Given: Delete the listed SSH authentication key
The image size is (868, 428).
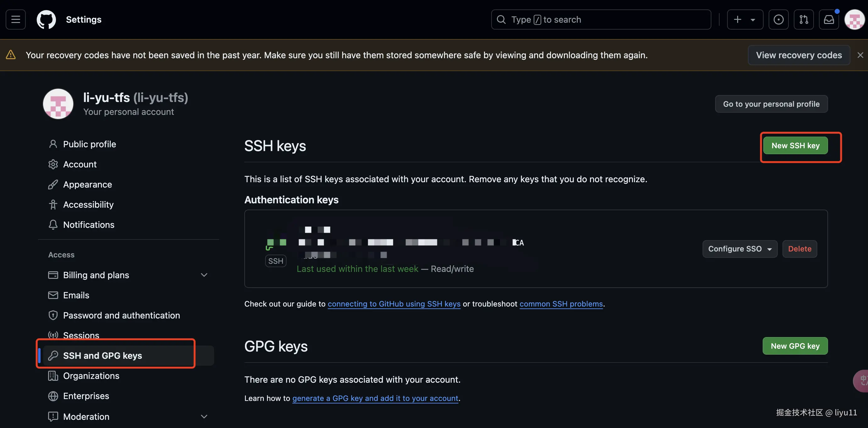Looking at the screenshot, I should 799,249.
